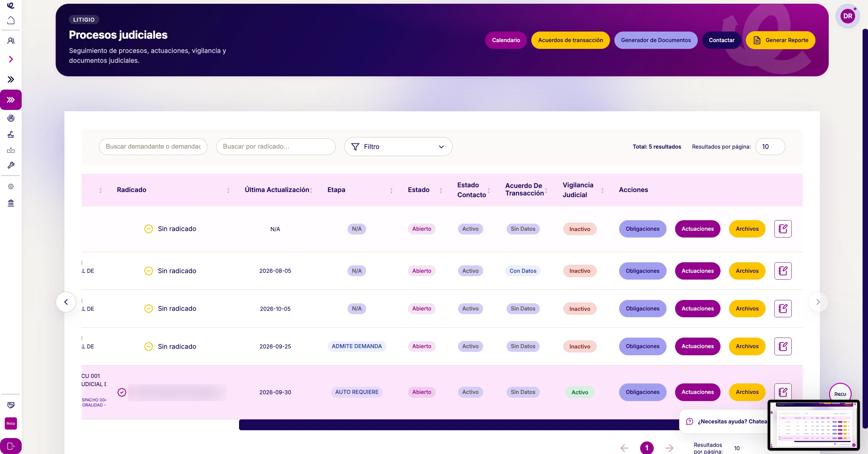Open the bank building sidebar icon
Viewport: 868px width, 454px height.
(x=11, y=203)
